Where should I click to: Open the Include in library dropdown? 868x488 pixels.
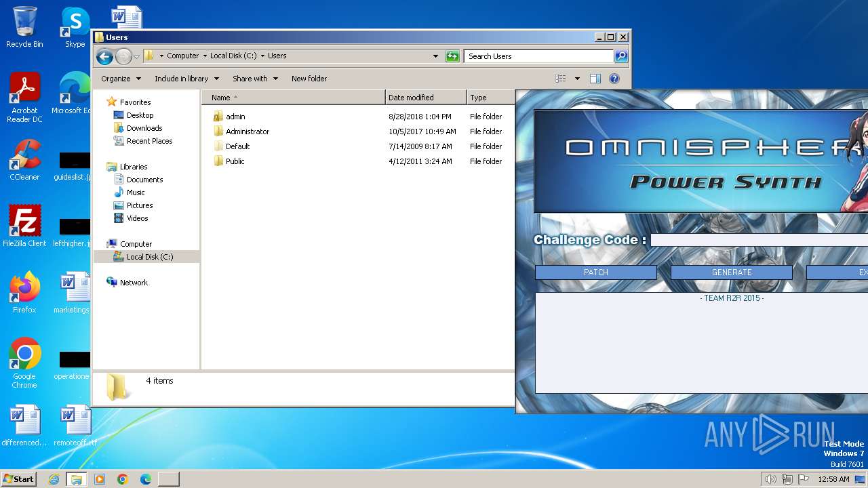tap(186, 79)
